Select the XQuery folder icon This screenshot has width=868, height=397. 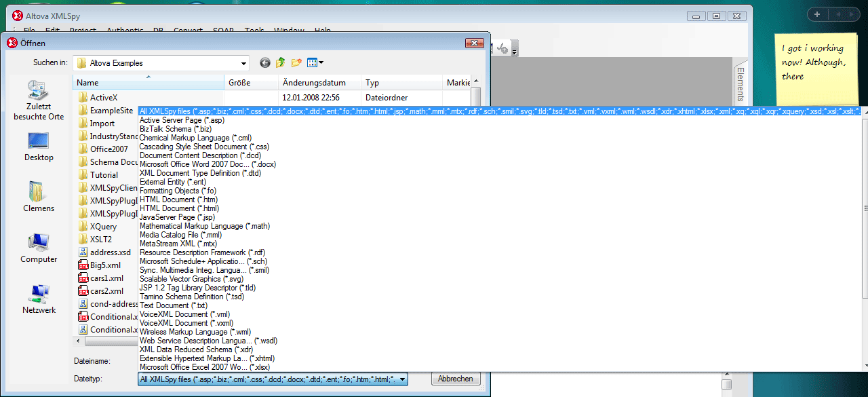(83, 227)
